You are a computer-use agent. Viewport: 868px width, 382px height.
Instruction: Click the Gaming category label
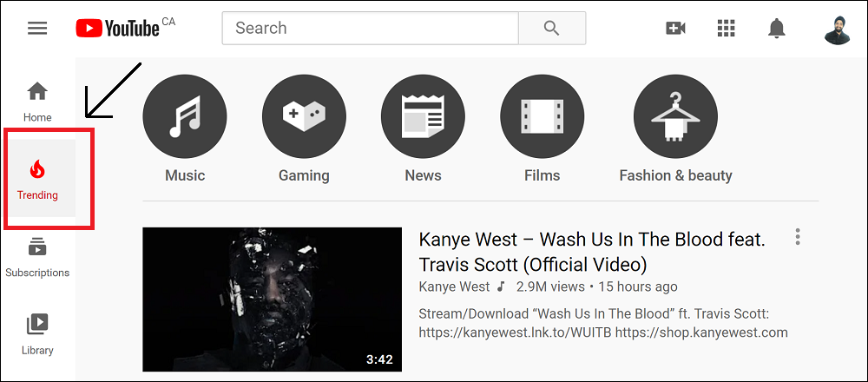(304, 176)
